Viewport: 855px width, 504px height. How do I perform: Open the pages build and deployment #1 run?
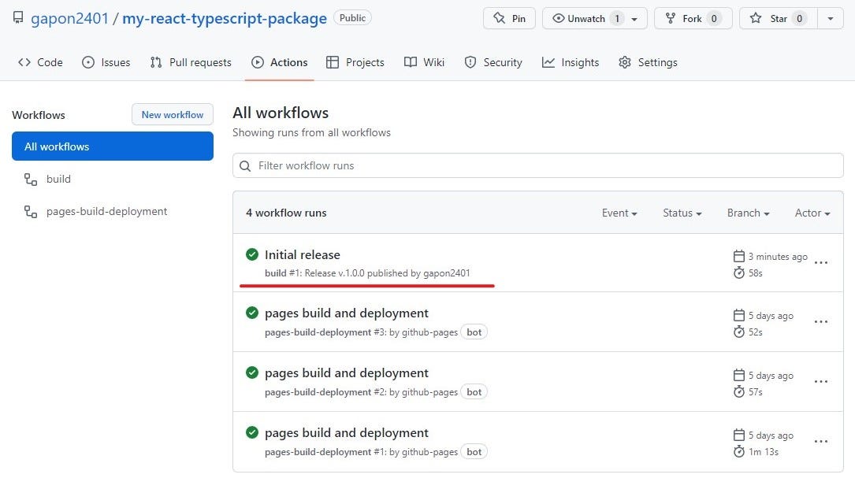pos(346,433)
